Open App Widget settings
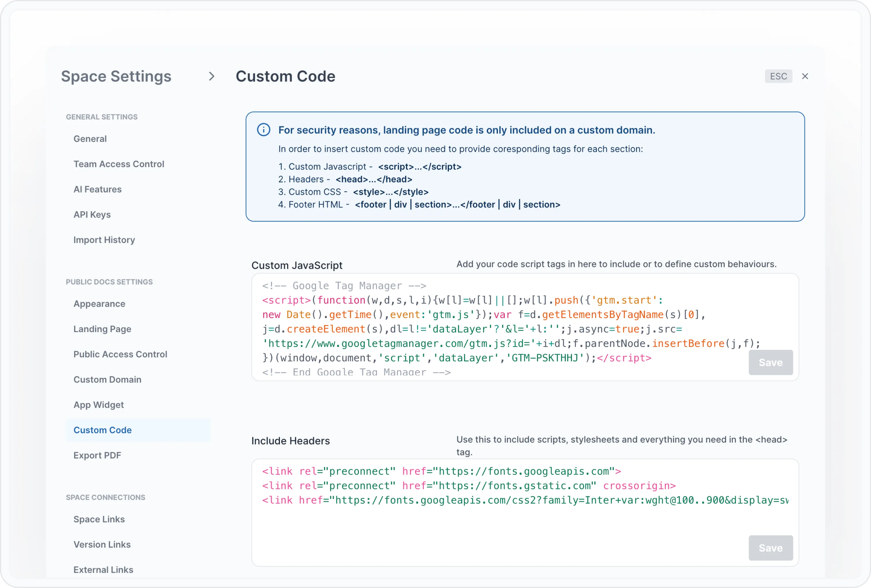Image resolution: width=871 pixels, height=588 pixels. [99, 405]
